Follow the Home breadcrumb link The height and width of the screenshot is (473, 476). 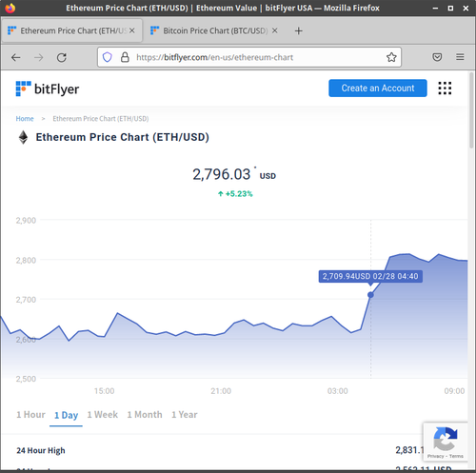25,119
